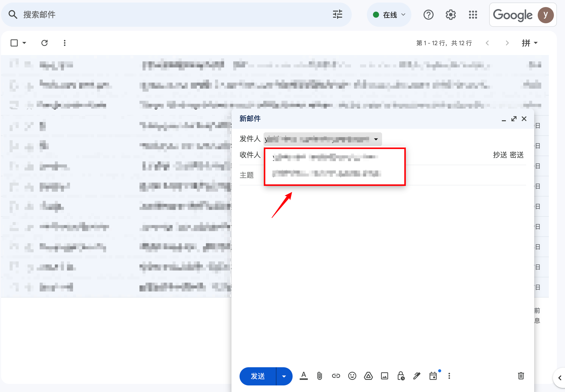565x392 pixels.
Task: Discard the draft with trash icon
Action: pyautogui.click(x=521, y=376)
